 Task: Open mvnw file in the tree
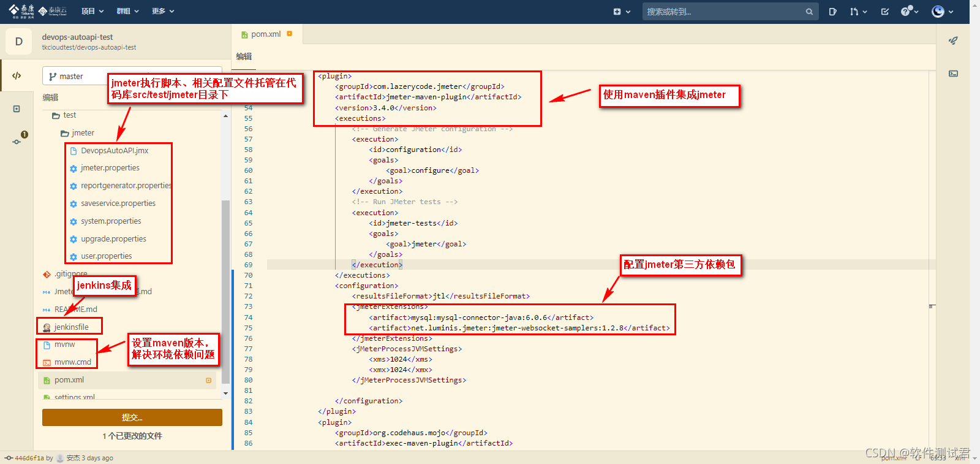click(64, 344)
